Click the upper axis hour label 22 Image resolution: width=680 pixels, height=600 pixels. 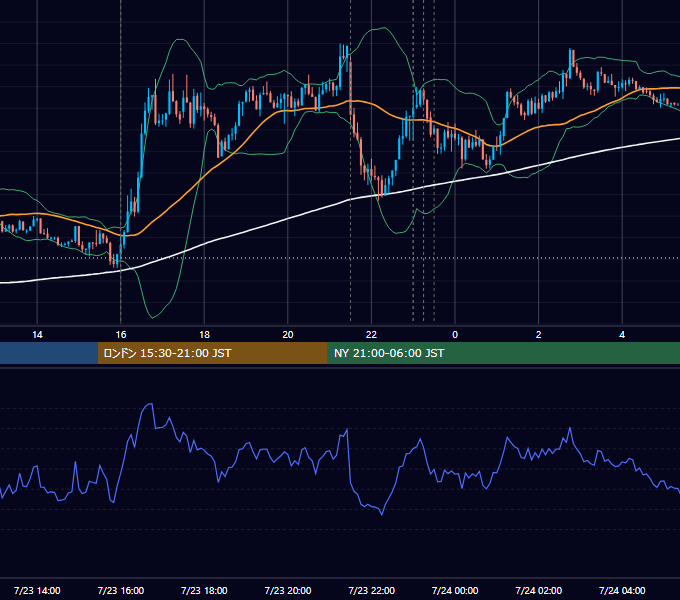pyautogui.click(x=371, y=335)
